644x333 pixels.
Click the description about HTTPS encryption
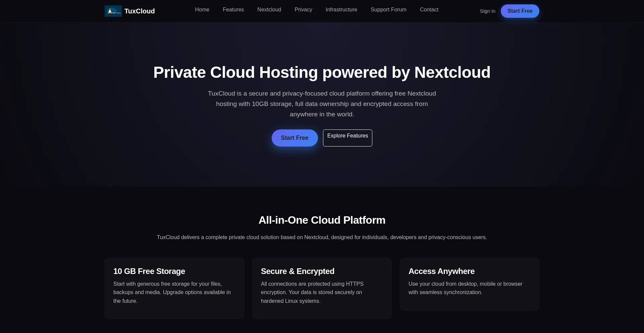click(312, 292)
